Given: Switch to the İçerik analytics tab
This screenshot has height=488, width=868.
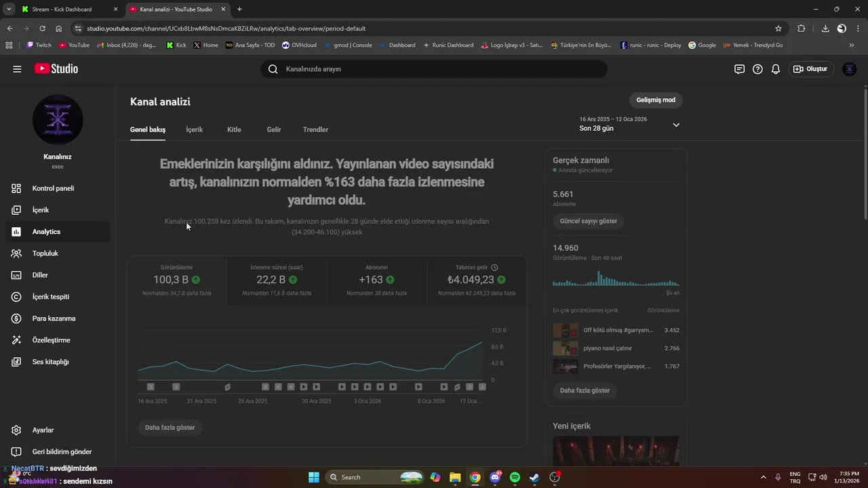Looking at the screenshot, I should (x=195, y=129).
